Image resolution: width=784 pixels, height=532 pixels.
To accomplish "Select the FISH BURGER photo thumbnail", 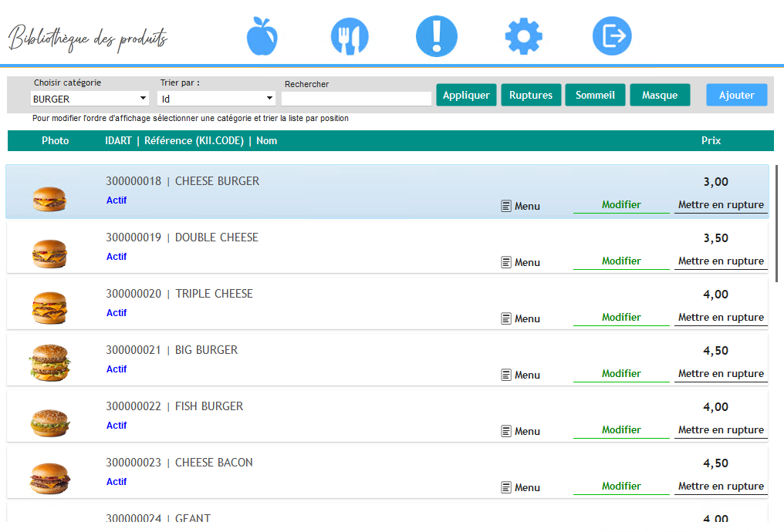I will click(x=50, y=422).
